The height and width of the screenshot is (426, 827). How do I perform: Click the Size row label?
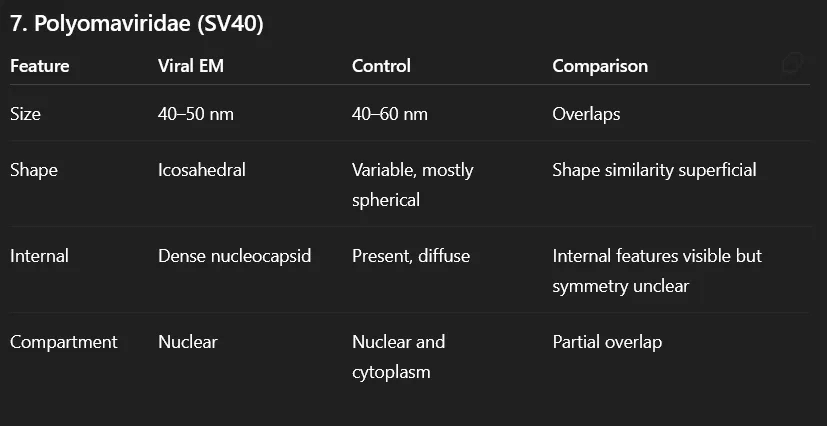pos(26,114)
